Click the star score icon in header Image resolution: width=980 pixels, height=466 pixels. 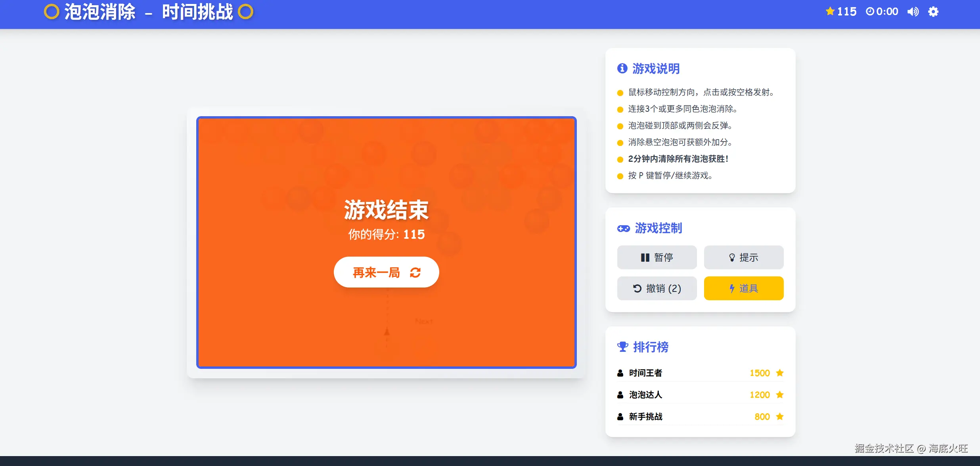[x=830, y=12]
